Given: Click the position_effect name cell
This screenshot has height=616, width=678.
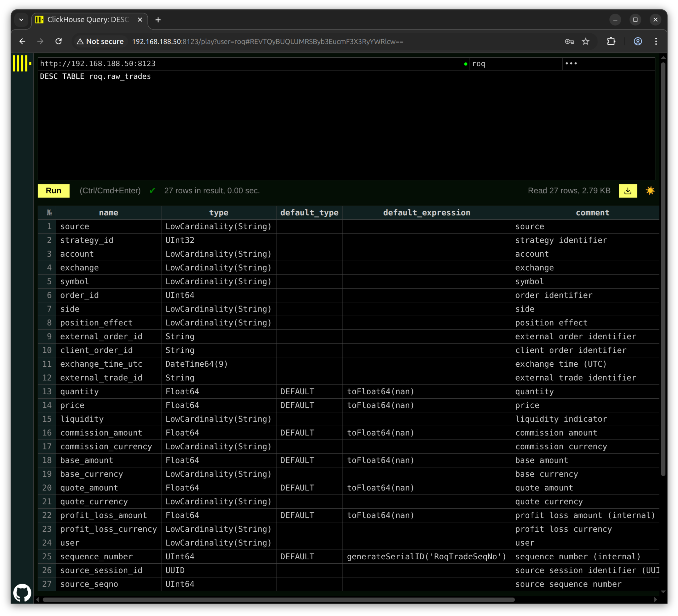Looking at the screenshot, I should (x=109, y=323).
